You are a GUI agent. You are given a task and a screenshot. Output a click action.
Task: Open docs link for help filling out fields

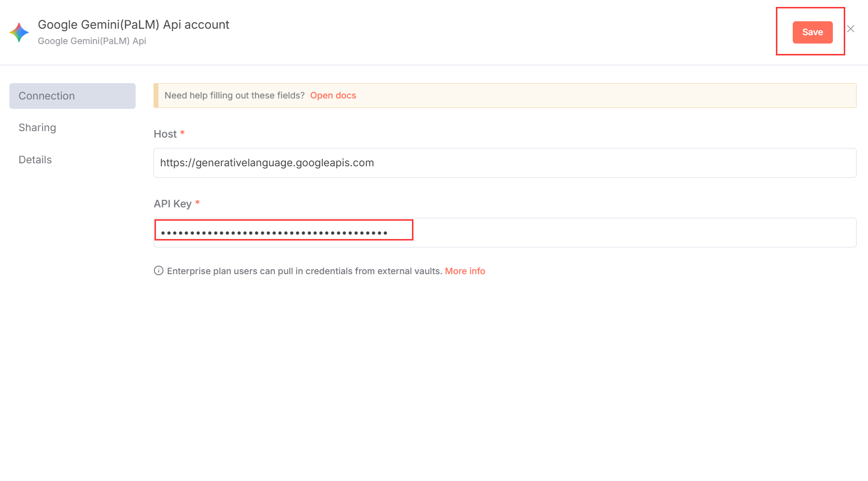333,96
